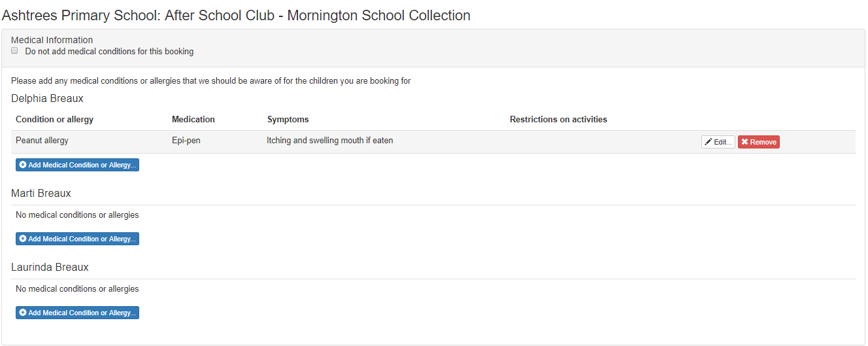Click the X icon on the Remove button
The height and width of the screenshot is (346, 868).
744,142
